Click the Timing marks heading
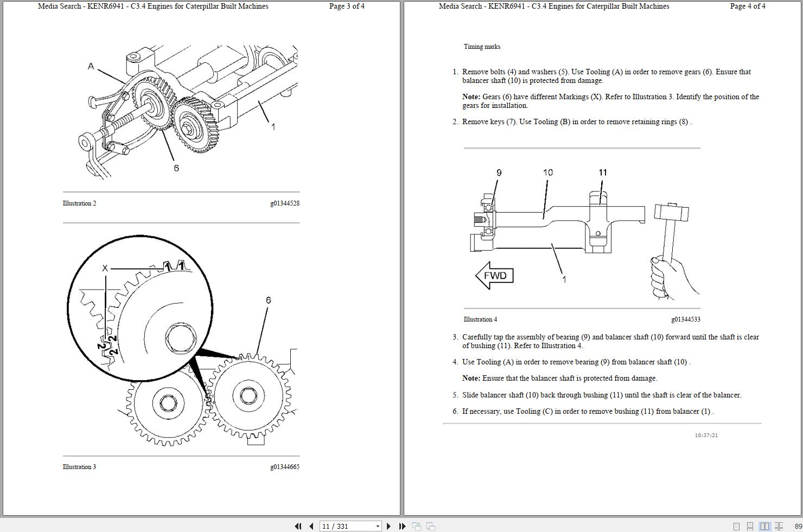The width and height of the screenshot is (803, 532). pos(482,47)
